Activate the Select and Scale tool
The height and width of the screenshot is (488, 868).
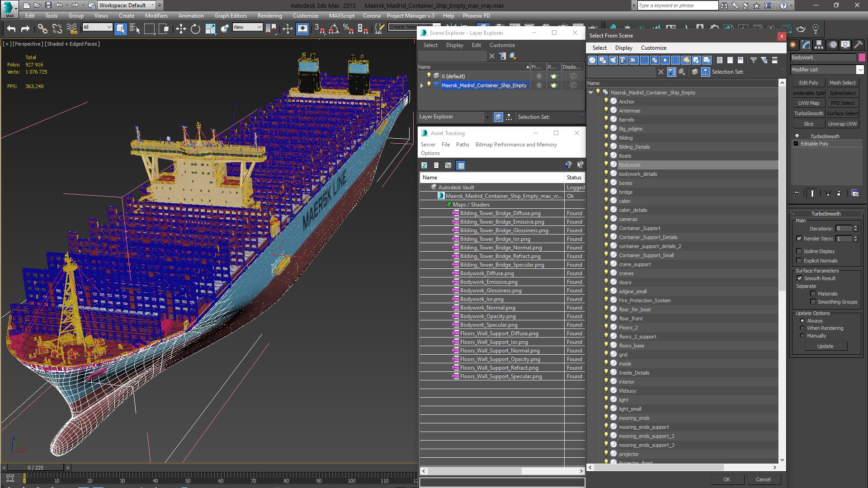pos(210,29)
